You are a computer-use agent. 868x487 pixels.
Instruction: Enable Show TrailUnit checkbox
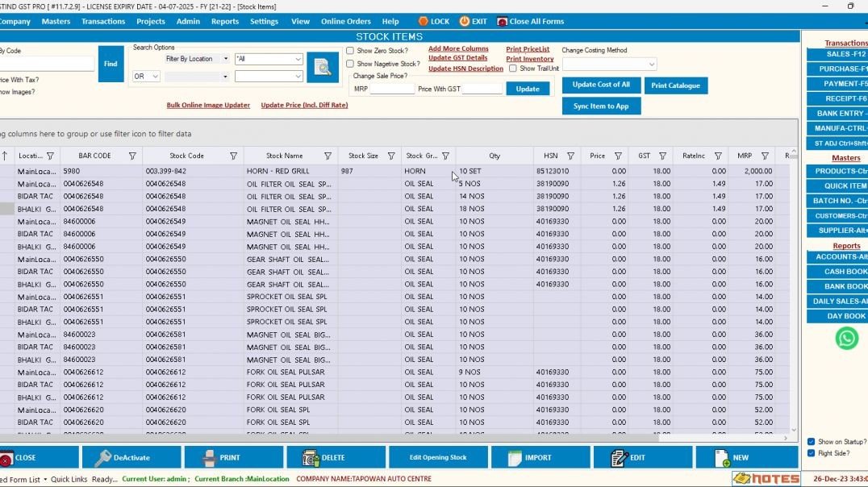[514, 68]
